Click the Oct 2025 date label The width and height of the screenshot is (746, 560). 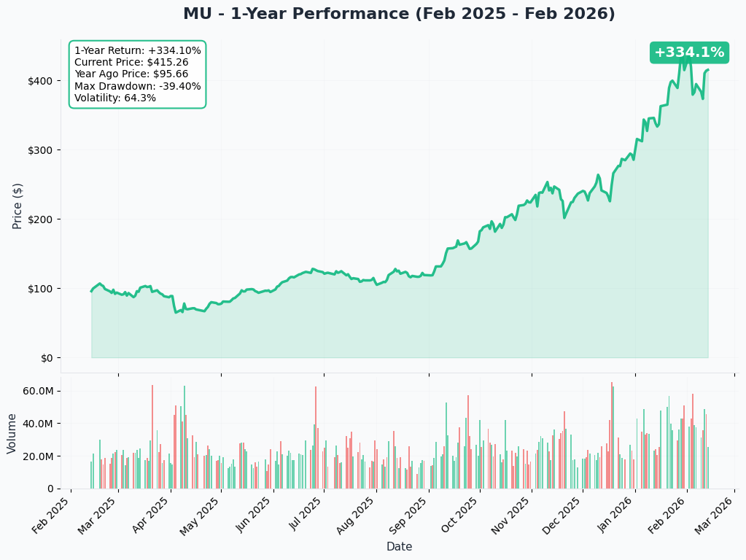[461, 516]
